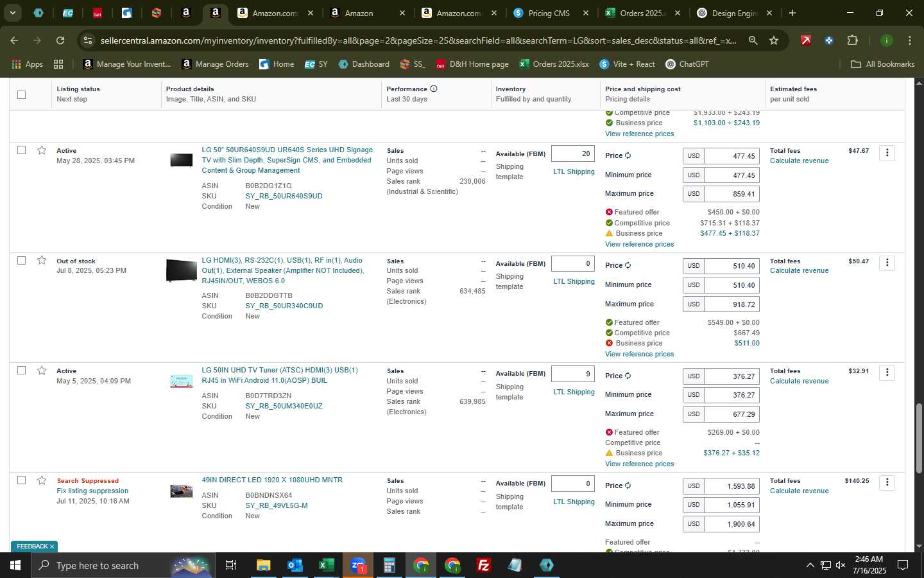Edit available quantity field showing 20
The width and height of the screenshot is (924, 578).
(572, 153)
